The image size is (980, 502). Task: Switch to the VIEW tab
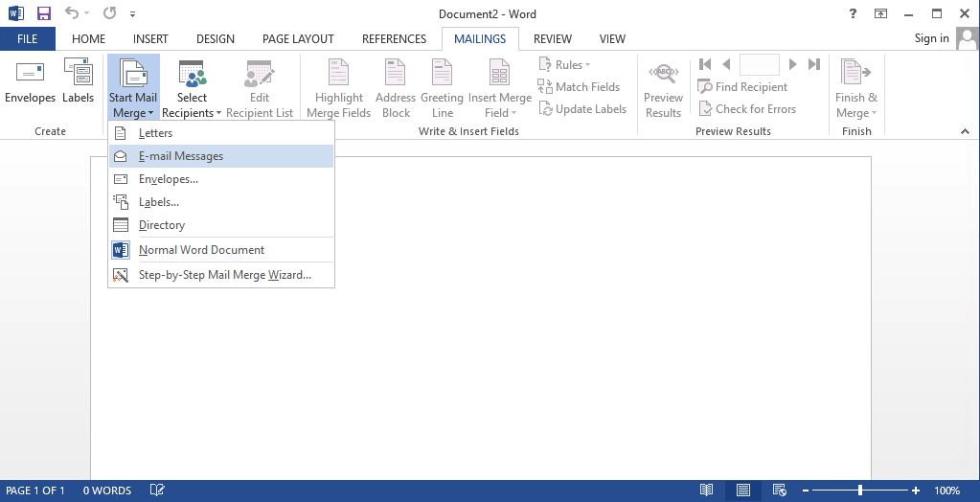click(x=612, y=38)
